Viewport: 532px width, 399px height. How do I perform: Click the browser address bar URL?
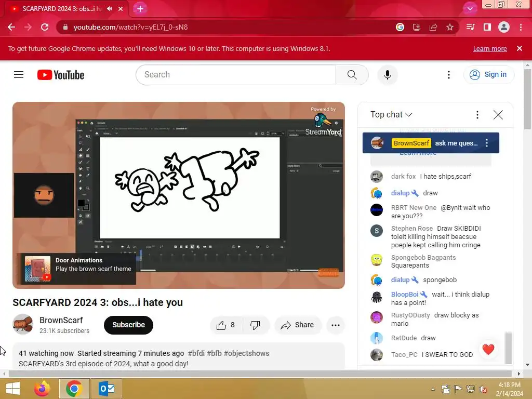pos(130,27)
